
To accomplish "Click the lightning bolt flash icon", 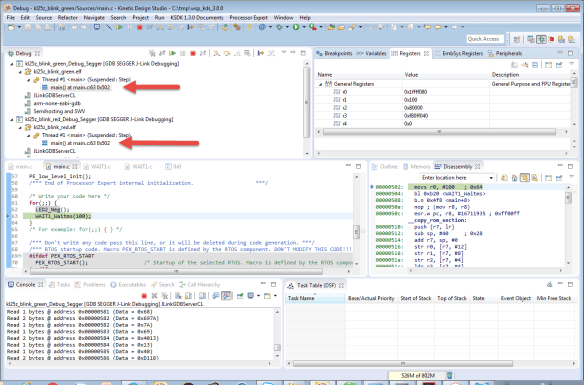I will pos(249,27).
